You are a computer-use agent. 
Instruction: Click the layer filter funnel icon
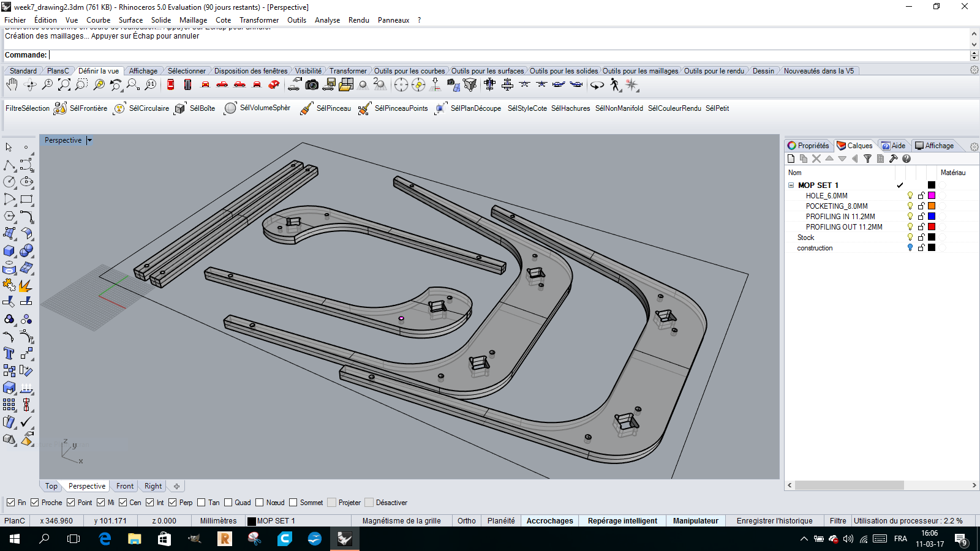coord(867,159)
